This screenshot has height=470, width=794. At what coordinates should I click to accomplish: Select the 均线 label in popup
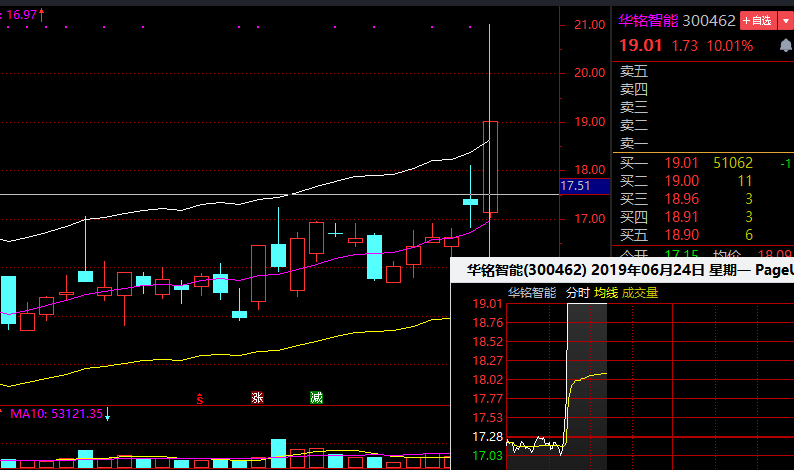[606, 293]
